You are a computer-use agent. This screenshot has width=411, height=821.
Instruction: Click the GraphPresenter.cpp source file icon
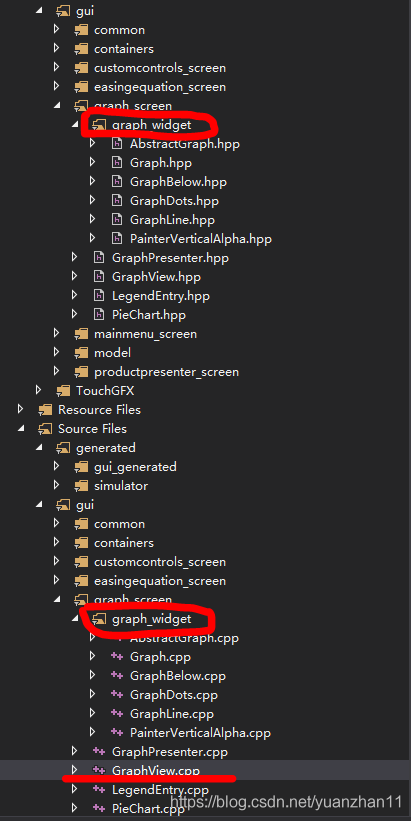coord(99,752)
